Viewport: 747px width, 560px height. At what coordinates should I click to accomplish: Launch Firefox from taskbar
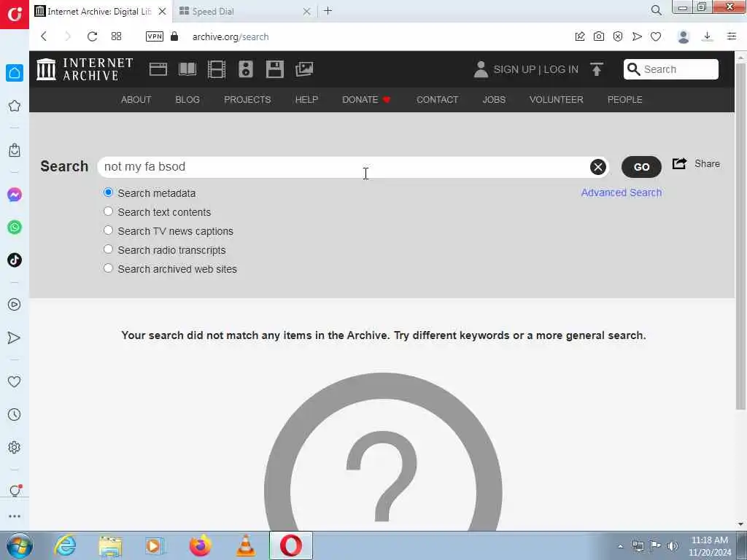[x=201, y=545]
